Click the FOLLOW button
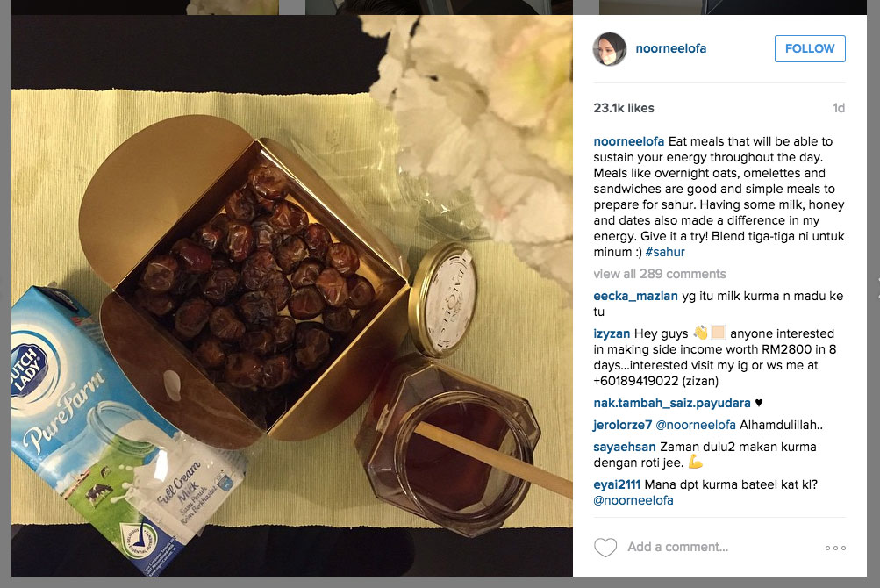 810,49
